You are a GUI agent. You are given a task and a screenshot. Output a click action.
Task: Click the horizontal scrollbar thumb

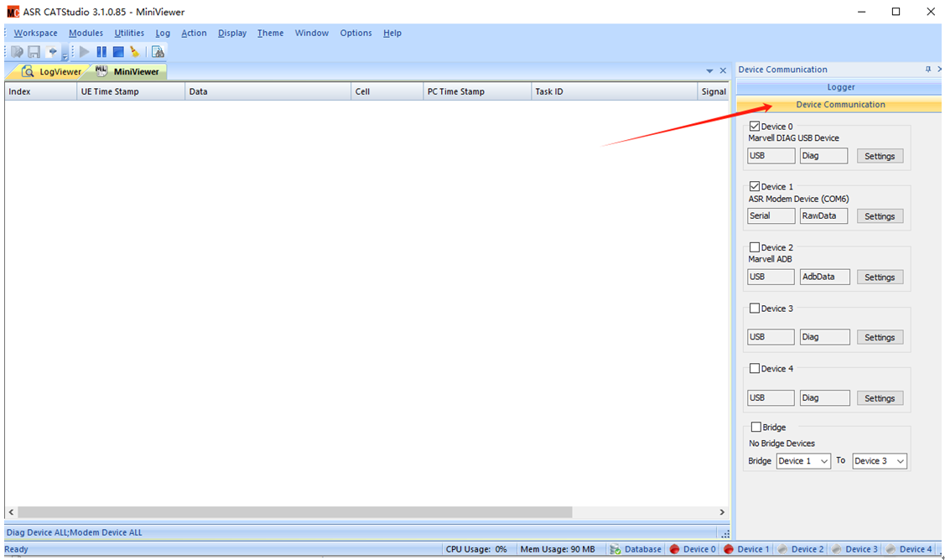point(294,512)
